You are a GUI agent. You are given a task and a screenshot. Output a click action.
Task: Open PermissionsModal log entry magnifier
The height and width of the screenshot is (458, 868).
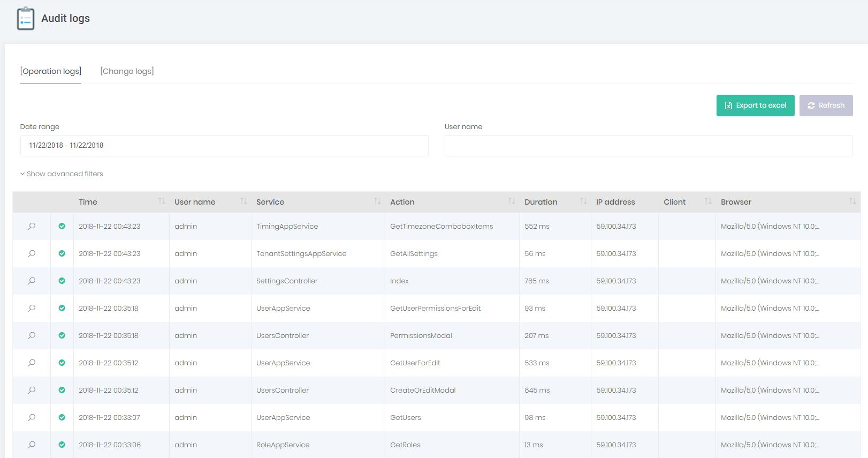click(32, 335)
